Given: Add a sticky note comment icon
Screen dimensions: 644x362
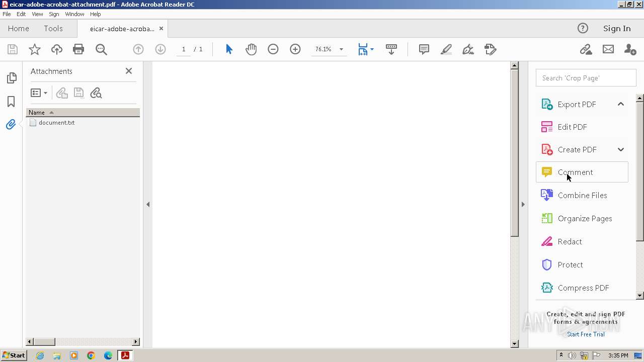Looking at the screenshot, I should (424, 49).
